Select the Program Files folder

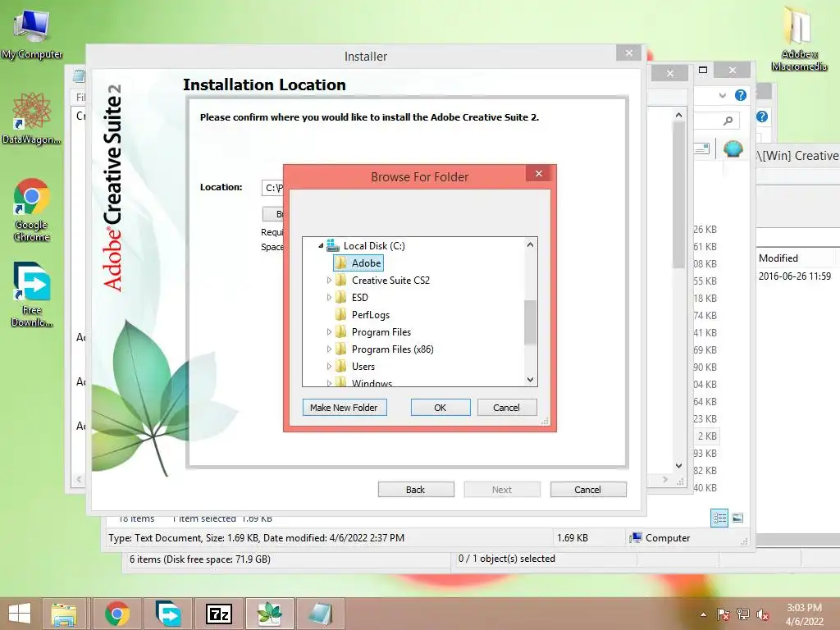(373, 332)
